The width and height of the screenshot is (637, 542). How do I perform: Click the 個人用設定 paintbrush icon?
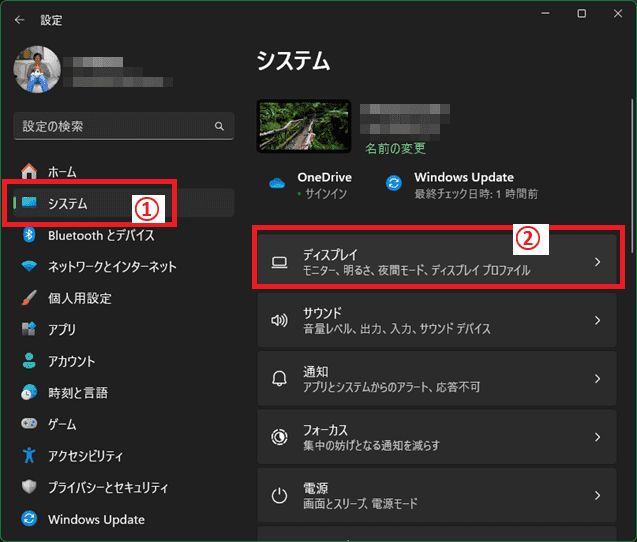coord(29,298)
